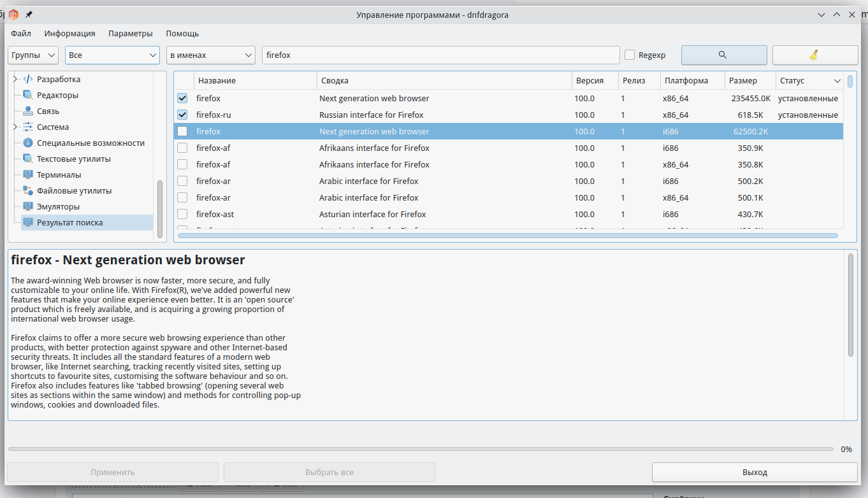Check the firefox-ar x86_64 package checkbox
The height and width of the screenshot is (498, 868).
(182, 198)
